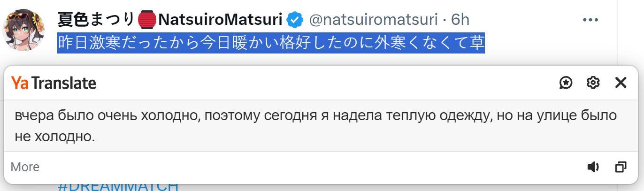Click the star speech-bubble feedback icon
This screenshot has height=191, width=644.
click(x=566, y=83)
